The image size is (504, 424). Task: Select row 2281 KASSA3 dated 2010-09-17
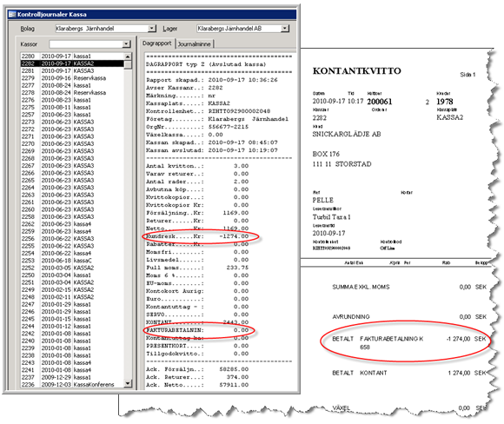coord(72,70)
